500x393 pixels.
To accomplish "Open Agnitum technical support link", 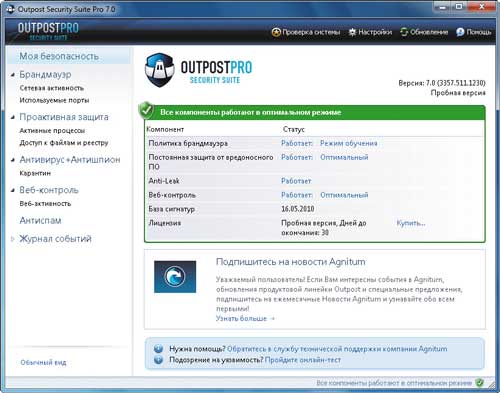I will pos(337,349).
